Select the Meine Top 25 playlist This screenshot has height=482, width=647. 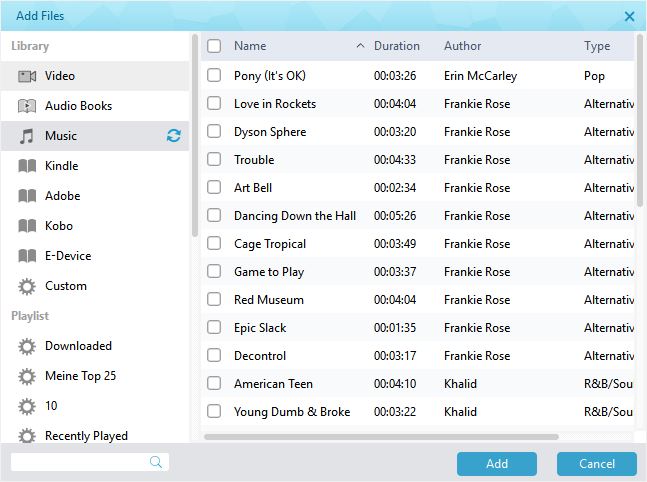click(80, 376)
